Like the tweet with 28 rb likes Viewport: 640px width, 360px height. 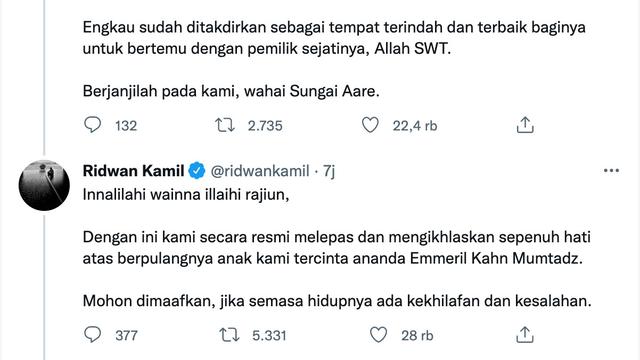[378, 335]
